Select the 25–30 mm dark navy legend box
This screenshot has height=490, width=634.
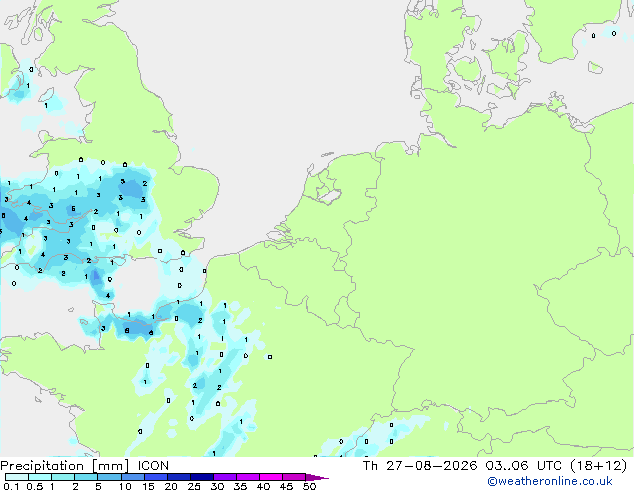(201, 477)
